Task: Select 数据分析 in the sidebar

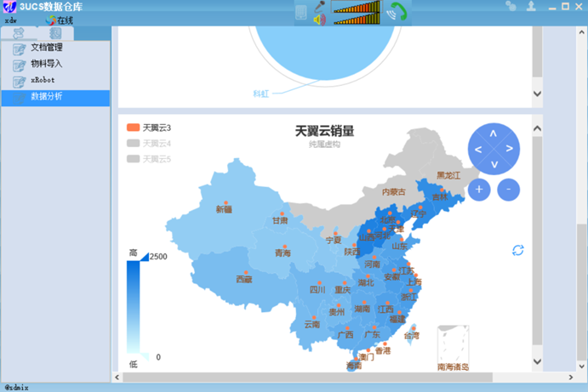Action: tap(55, 98)
